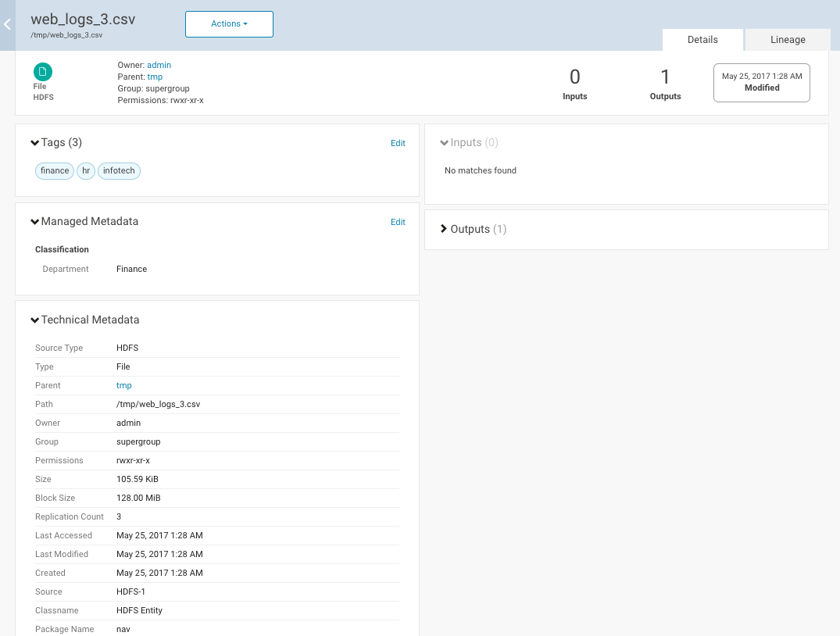Open the Actions dropdown menu
Viewport: 840px width, 636px height.
pyautogui.click(x=229, y=24)
